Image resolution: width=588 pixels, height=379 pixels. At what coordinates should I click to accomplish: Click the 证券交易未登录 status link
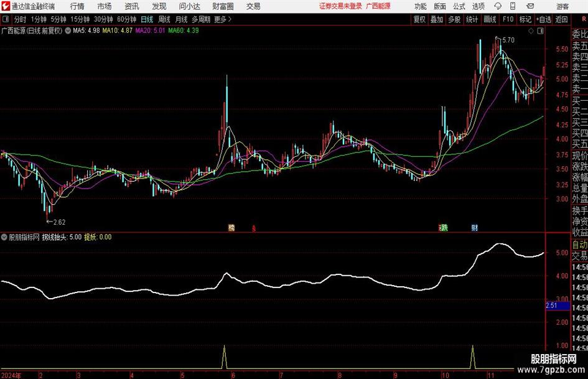pyautogui.click(x=340, y=6)
